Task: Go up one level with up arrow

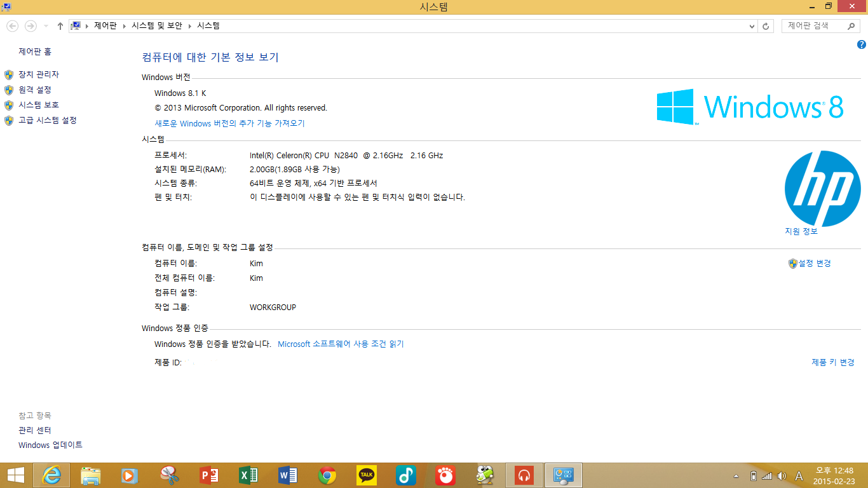Action: (60, 26)
